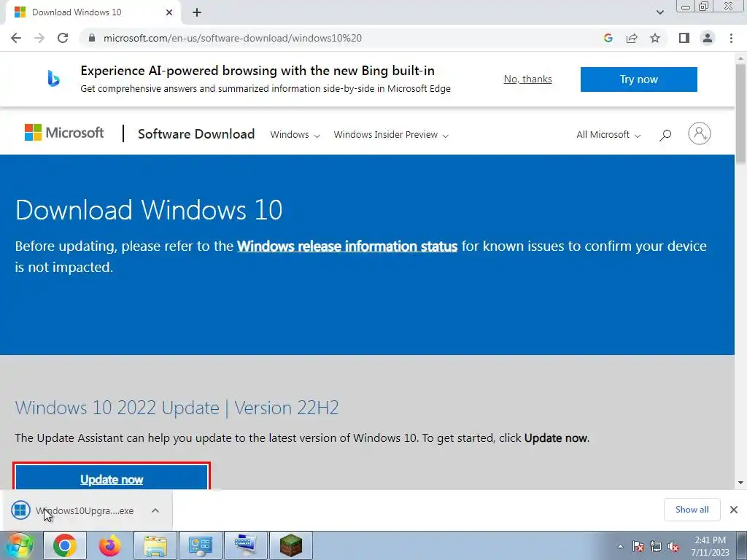Screen dimensions: 747x560
Task: Click the address bar URL
Action: [x=233, y=38]
